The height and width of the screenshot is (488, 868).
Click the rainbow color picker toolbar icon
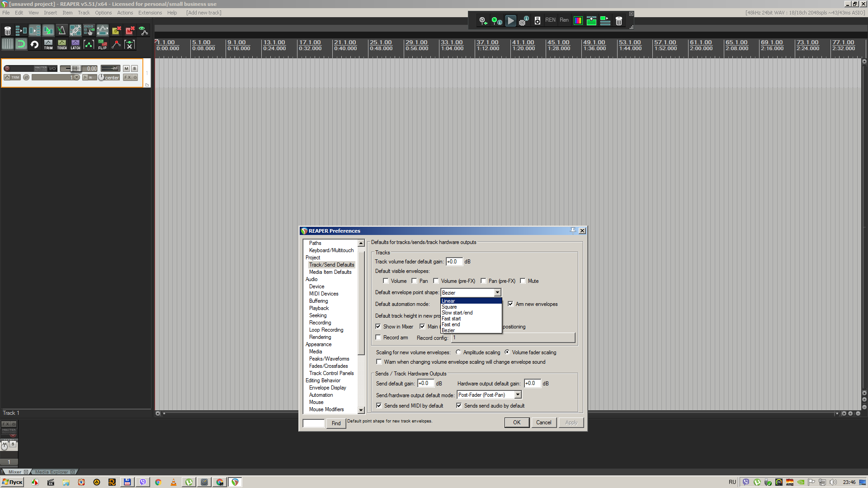click(578, 20)
